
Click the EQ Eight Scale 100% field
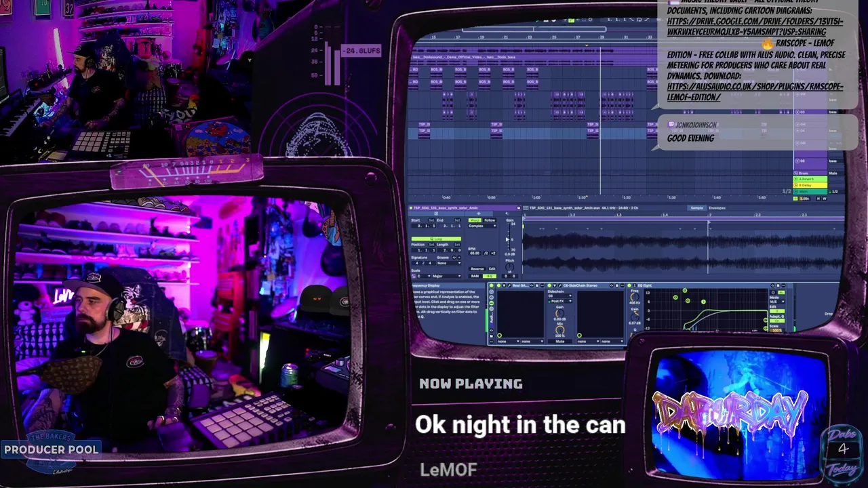(x=776, y=330)
